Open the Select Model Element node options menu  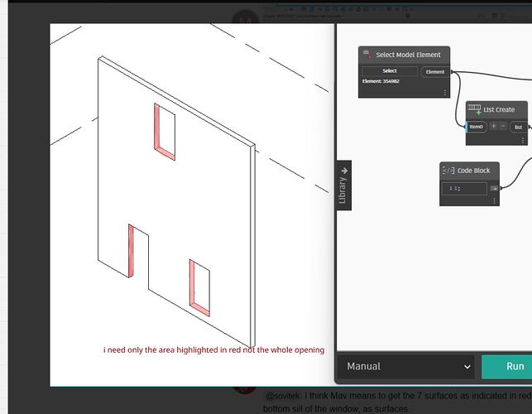coord(445,93)
